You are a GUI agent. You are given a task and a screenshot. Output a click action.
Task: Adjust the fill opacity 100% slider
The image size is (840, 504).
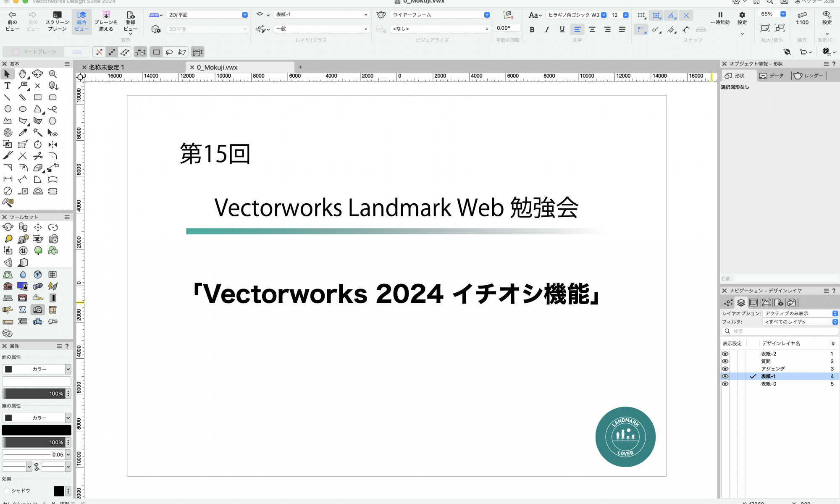[x=34, y=394]
